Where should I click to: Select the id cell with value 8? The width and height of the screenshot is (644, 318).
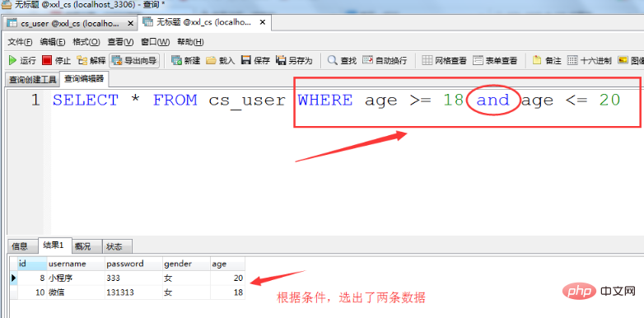32,278
